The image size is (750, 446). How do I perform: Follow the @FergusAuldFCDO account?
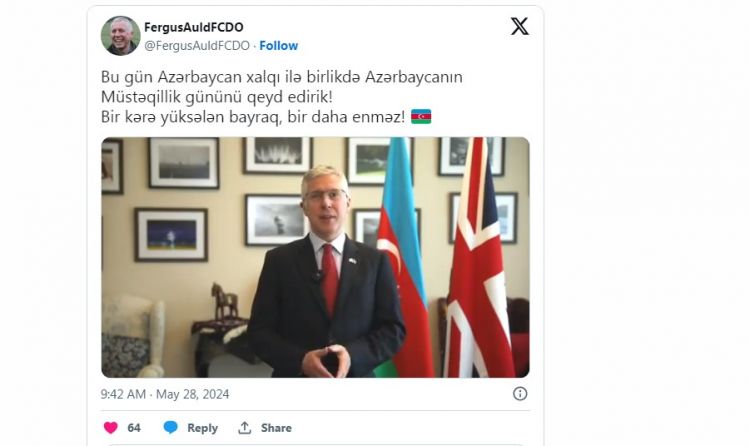(x=278, y=45)
